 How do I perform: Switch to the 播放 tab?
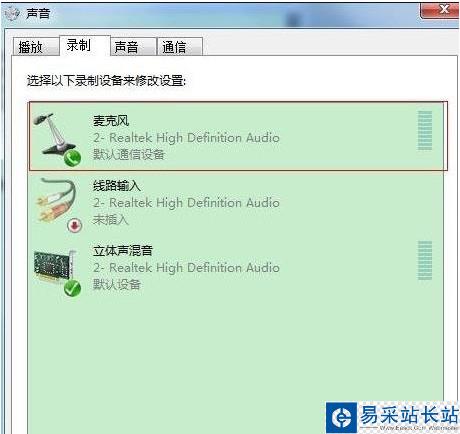coord(35,47)
